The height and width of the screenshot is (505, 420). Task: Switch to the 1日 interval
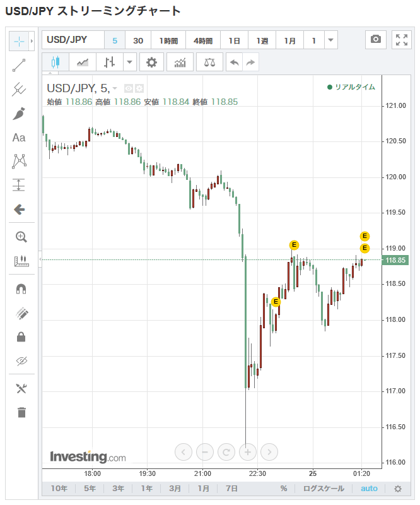pyautogui.click(x=235, y=40)
